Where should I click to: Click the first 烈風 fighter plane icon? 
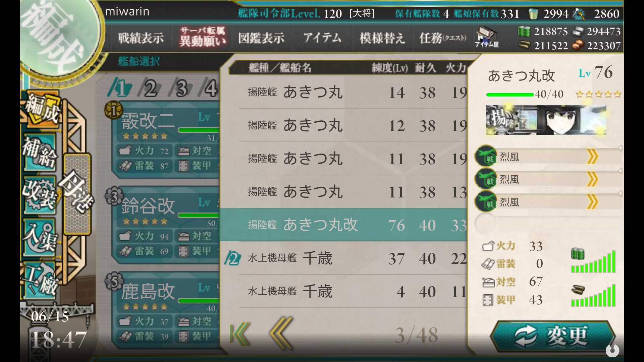click(x=486, y=156)
